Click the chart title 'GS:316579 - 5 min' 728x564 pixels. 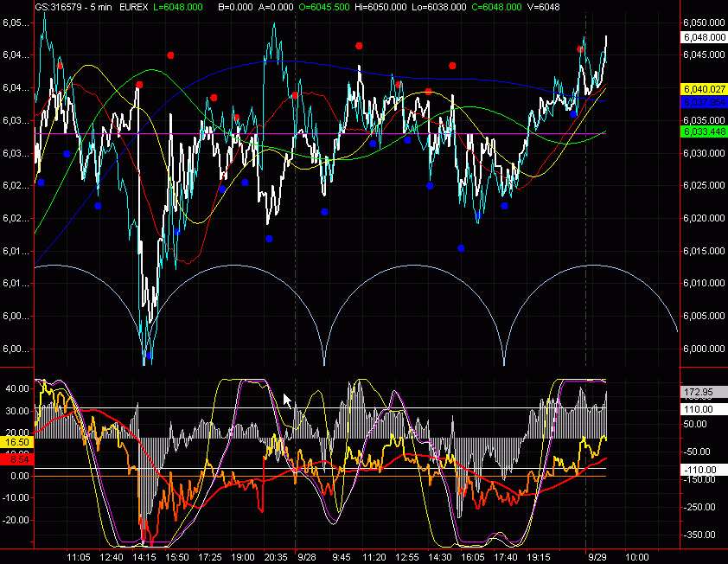click(x=73, y=7)
